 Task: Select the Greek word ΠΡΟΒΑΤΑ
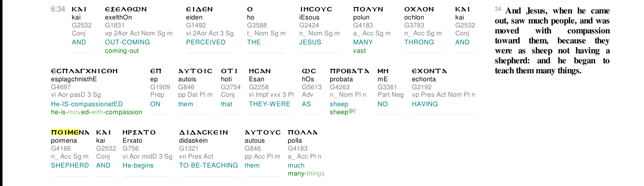[350, 71]
